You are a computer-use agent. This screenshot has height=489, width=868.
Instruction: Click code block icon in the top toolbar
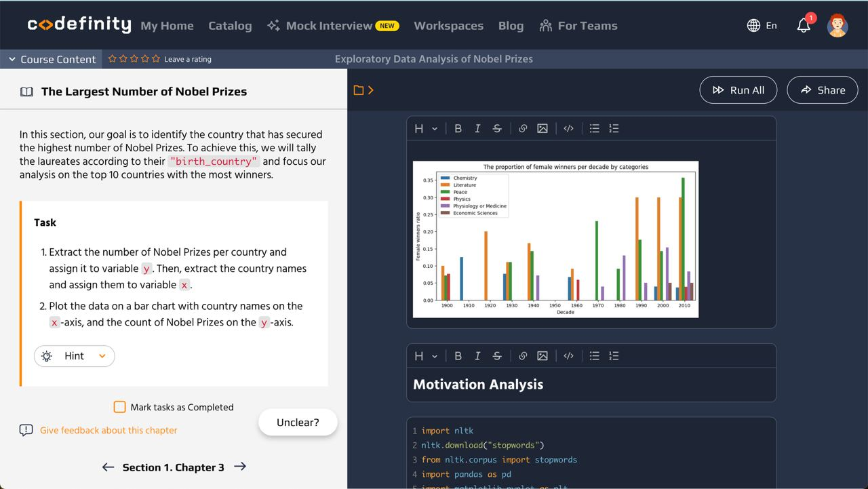click(x=569, y=128)
